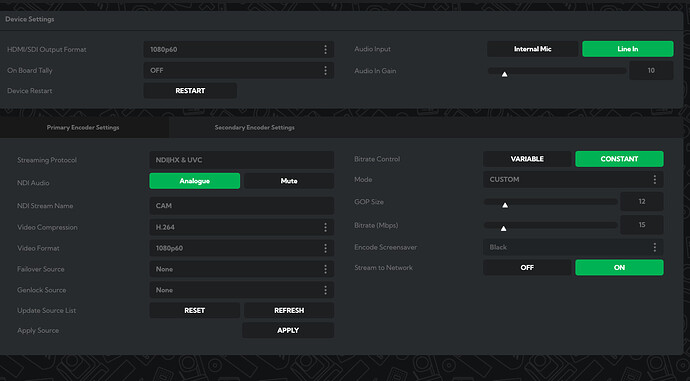The width and height of the screenshot is (690, 381).
Task: Choose VARIABLE bitrate control
Action: 527,159
